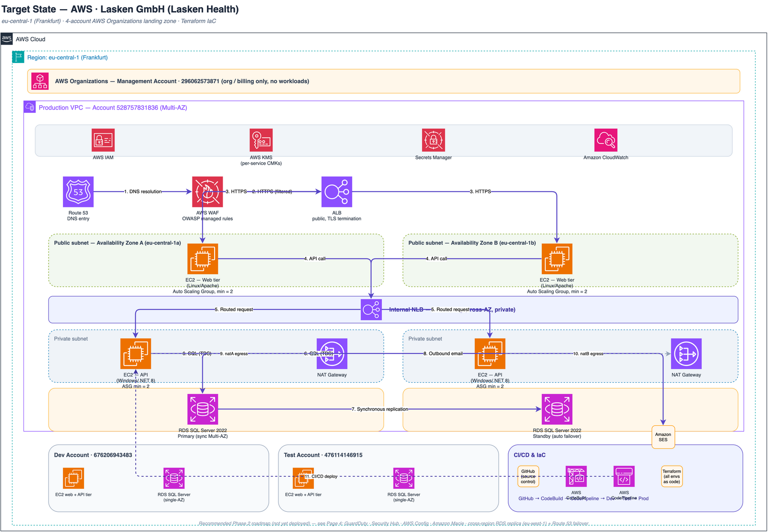Select the 'OWASP managed rules' caption
The image size is (768, 532).
207,219
